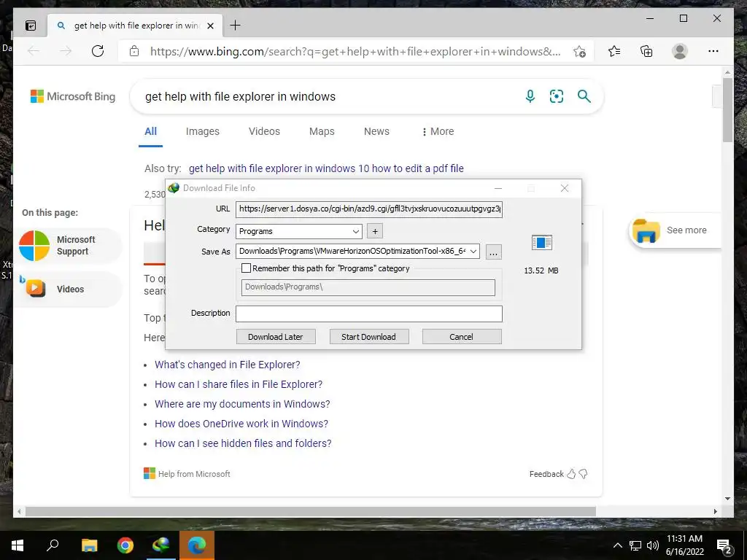View site information lock icon
Viewport: 747px width, 560px height.
coord(134,51)
